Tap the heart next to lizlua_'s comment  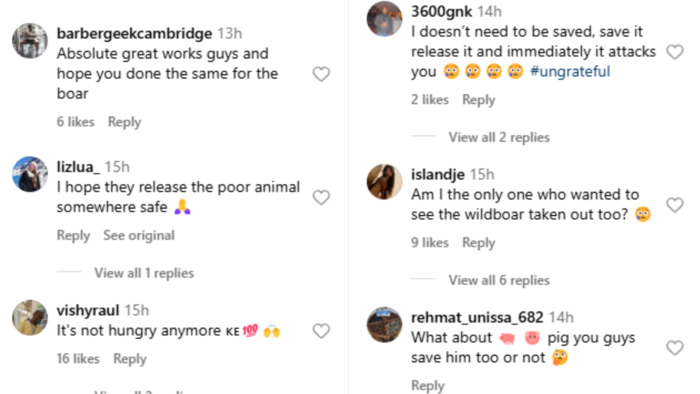pos(321,198)
